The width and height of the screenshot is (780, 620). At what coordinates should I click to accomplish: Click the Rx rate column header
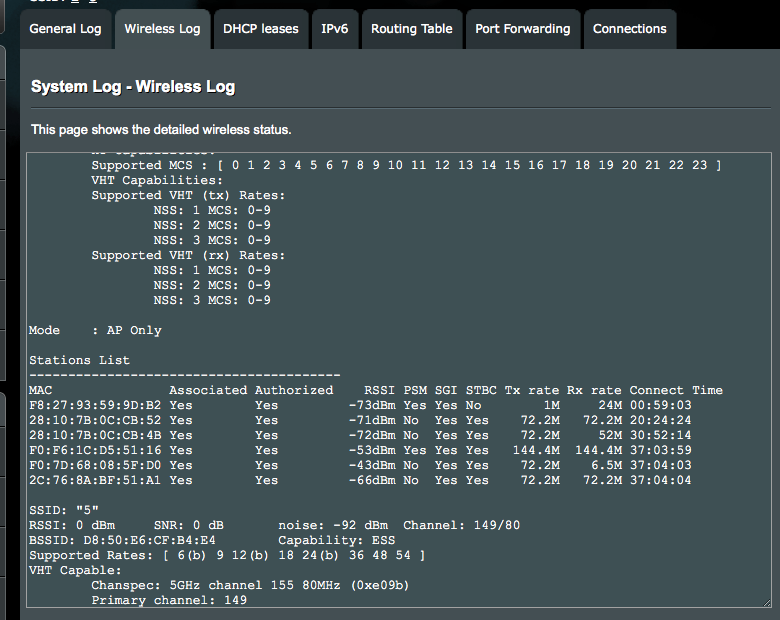click(x=594, y=390)
